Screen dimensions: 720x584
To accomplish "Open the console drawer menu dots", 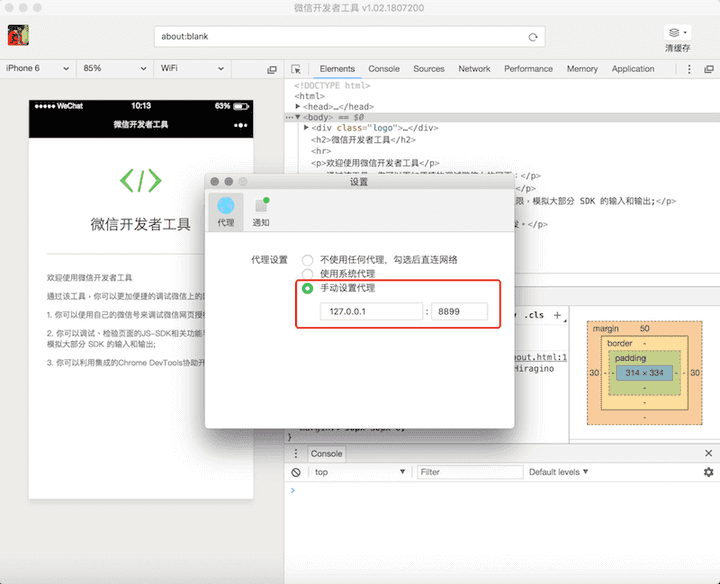I will pos(296,454).
